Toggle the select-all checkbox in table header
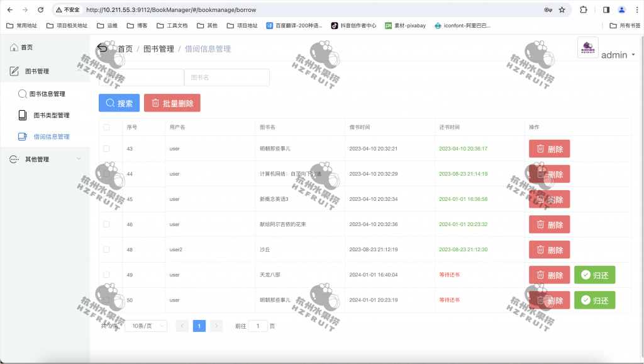 point(105,126)
